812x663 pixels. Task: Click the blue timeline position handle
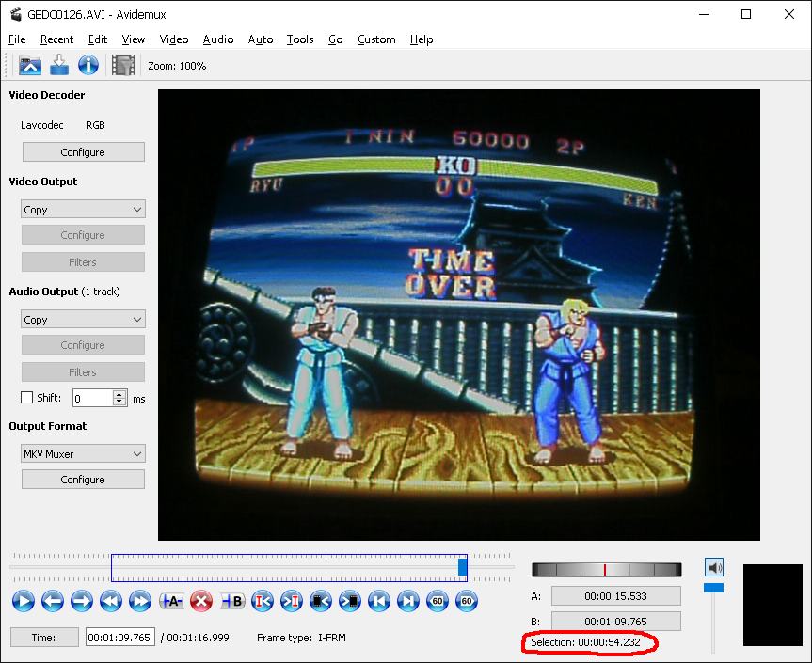click(462, 566)
